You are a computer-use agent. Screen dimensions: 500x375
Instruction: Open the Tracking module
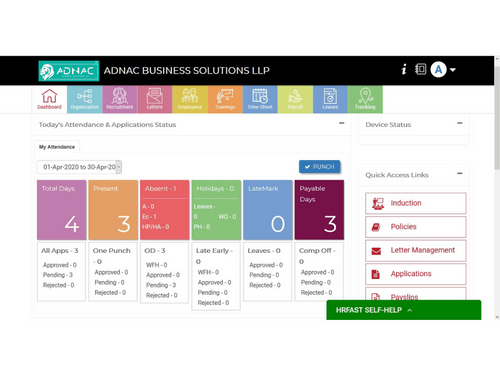pos(365,99)
